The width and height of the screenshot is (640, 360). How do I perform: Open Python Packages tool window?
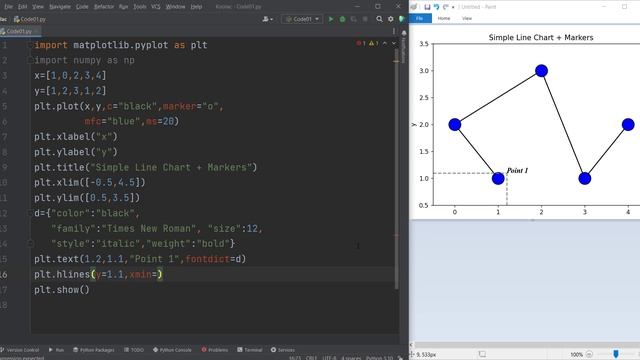coord(93,350)
